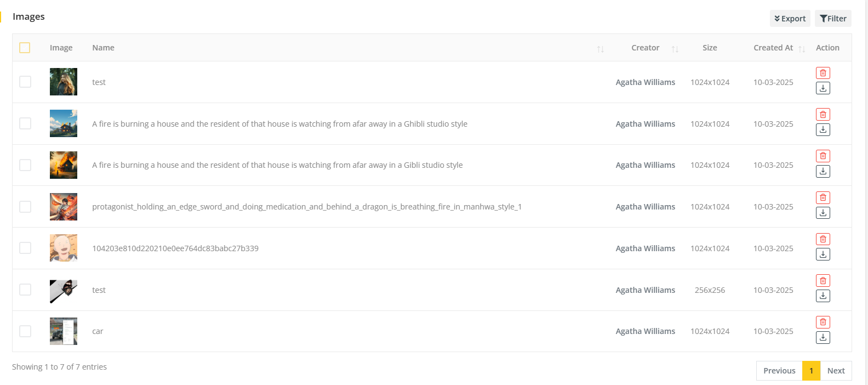This screenshot has width=868, height=385.
Task: Click the Next pagination button
Action: click(836, 371)
